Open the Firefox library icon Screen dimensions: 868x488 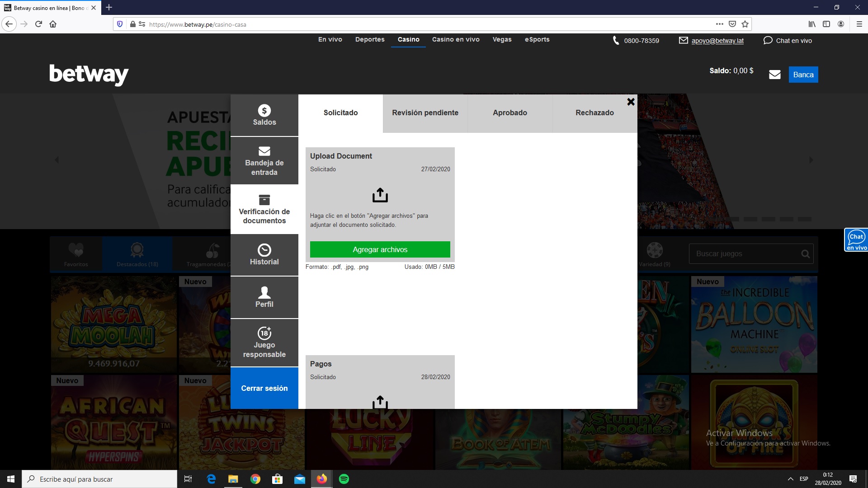[x=812, y=24]
